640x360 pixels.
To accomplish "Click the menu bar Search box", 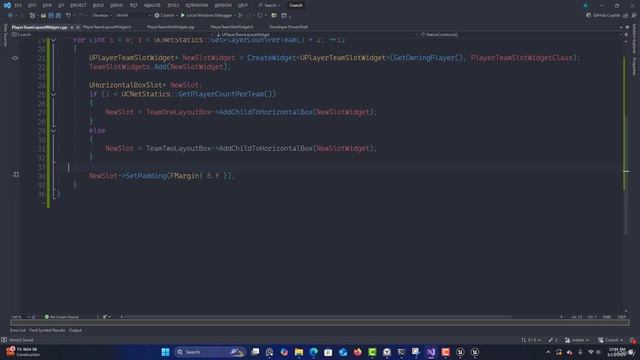I will coord(269,5).
